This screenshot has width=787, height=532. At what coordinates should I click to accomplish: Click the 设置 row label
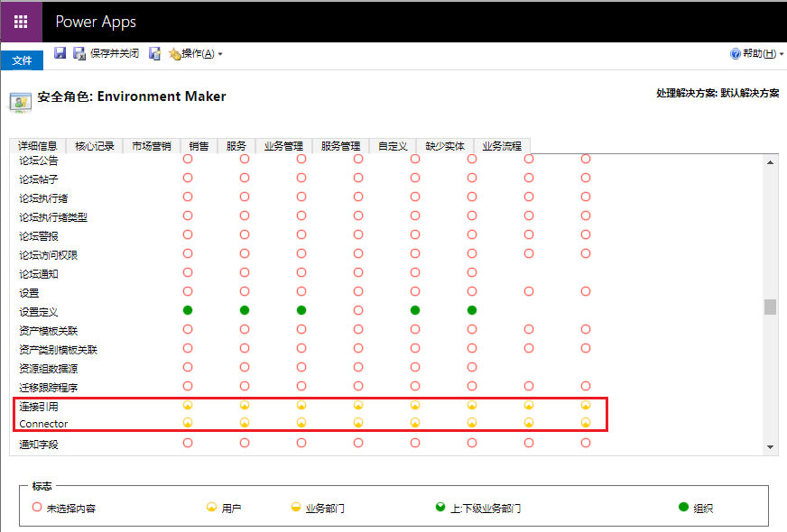tap(29, 293)
